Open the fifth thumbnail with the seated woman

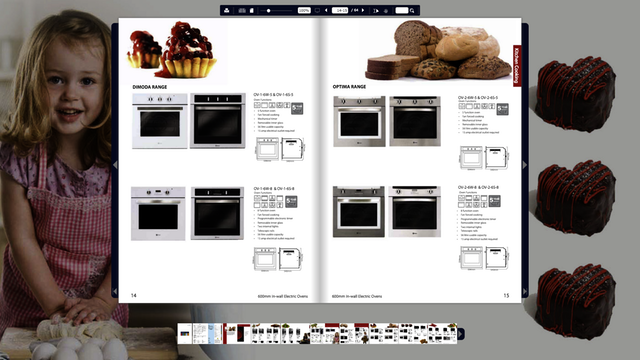pos(295,333)
